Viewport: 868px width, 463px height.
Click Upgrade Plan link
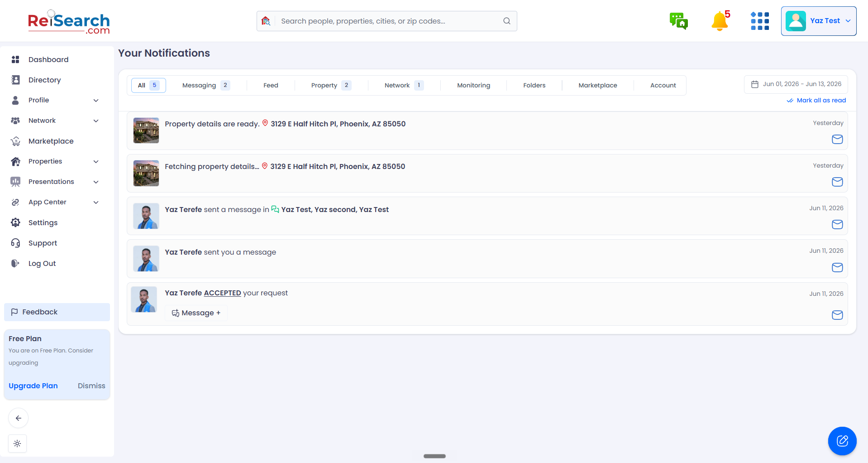tap(33, 386)
